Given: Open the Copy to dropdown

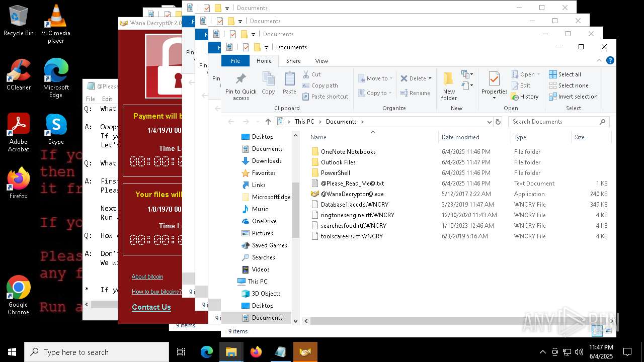Looking at the screenshot, I should pyautogui.click(x=375, y=93).
